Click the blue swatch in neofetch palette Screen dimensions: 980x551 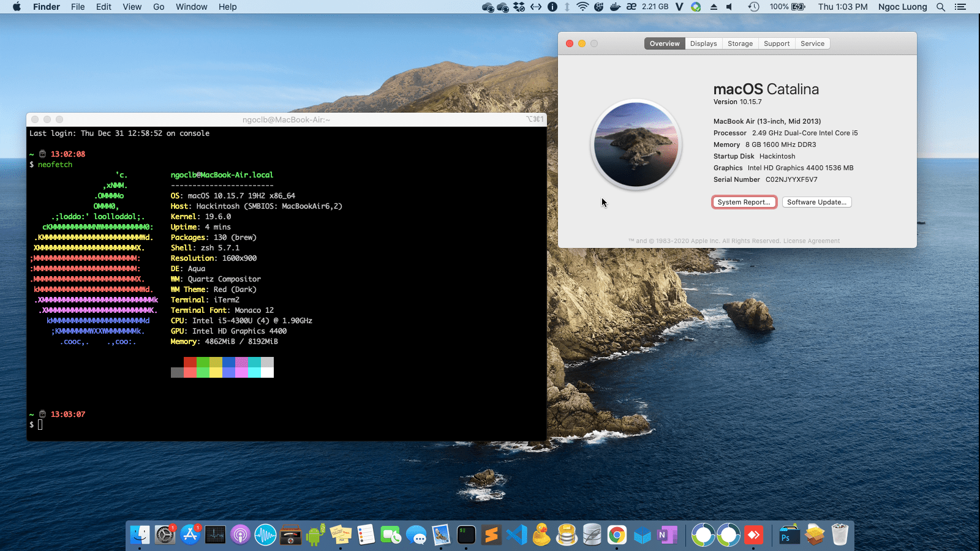(x=228, y=362)
